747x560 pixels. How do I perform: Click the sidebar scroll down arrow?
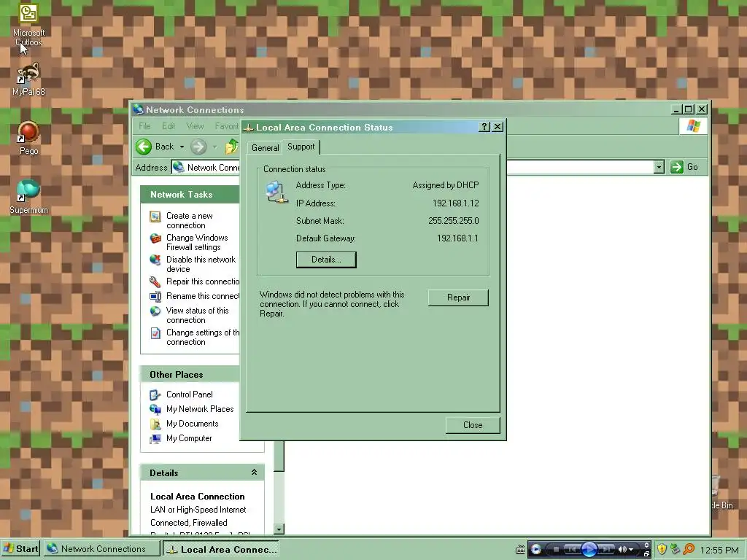(279, 529)
